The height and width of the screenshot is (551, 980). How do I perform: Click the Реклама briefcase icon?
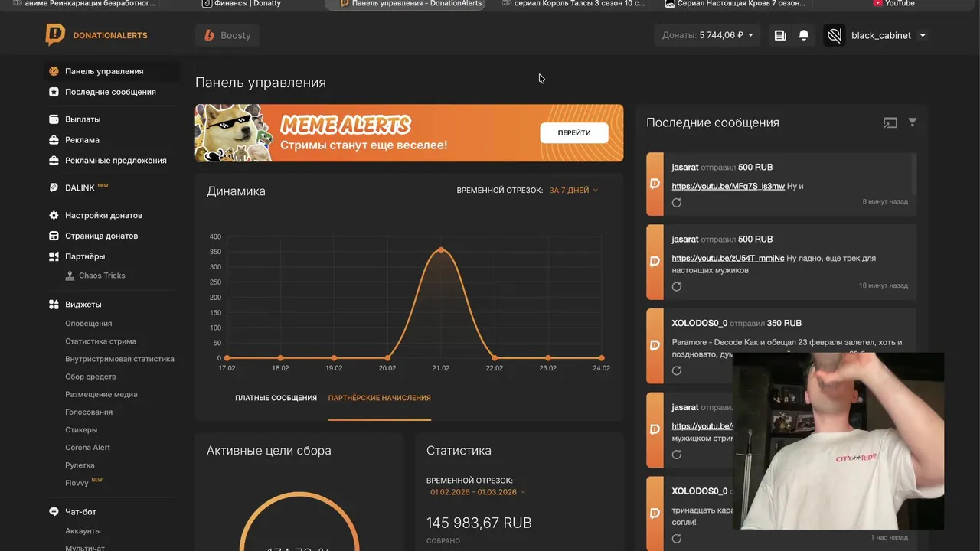tap(54, 140)
